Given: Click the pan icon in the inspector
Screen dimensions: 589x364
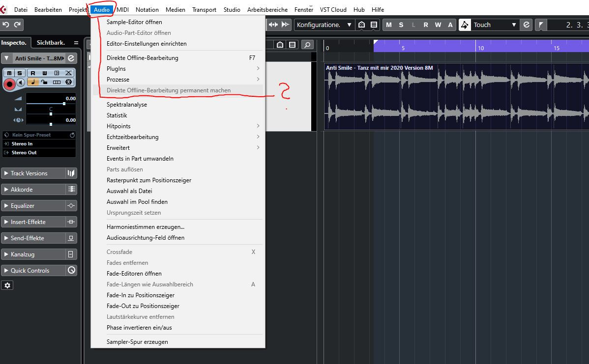Looking at the screenshot, I should pos(18,110).
